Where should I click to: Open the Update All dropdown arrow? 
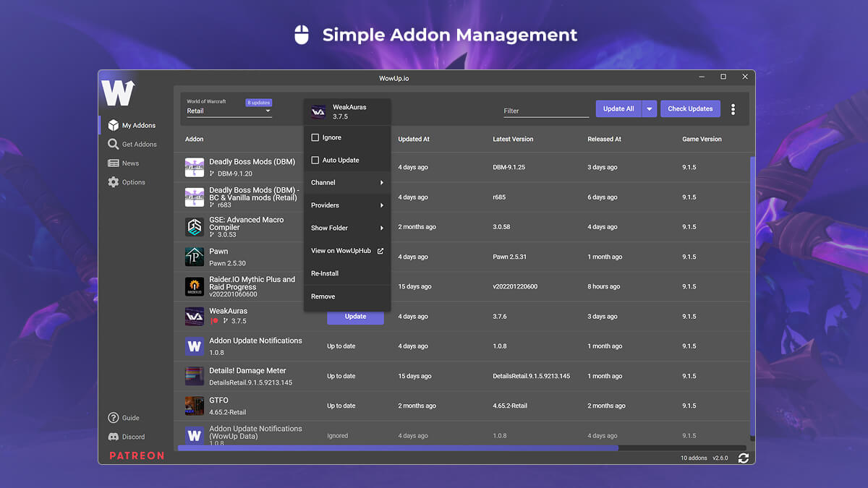pos(649,109)
